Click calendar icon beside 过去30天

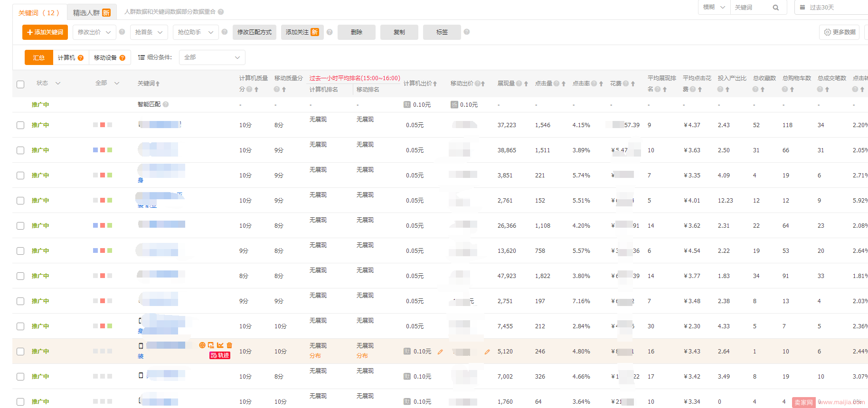pos(802,8)
